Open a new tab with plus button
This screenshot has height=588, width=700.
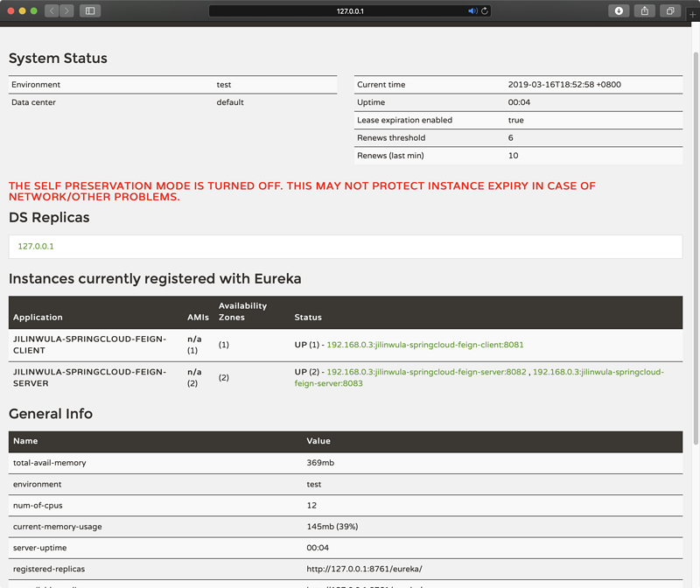pyautogui.click(x=692, y=15)
